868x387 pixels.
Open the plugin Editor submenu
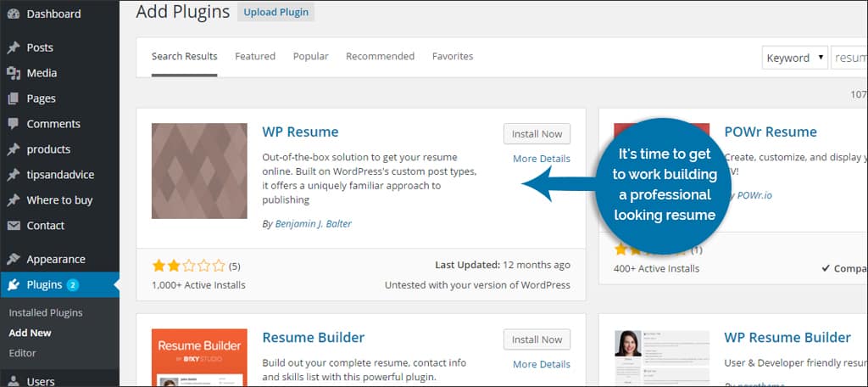[22, 352]
